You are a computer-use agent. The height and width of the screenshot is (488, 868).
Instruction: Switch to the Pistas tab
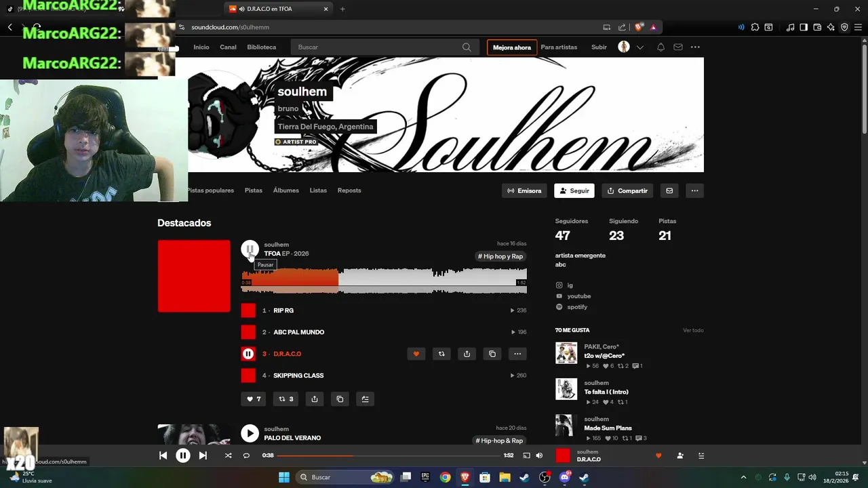(254, 190)
